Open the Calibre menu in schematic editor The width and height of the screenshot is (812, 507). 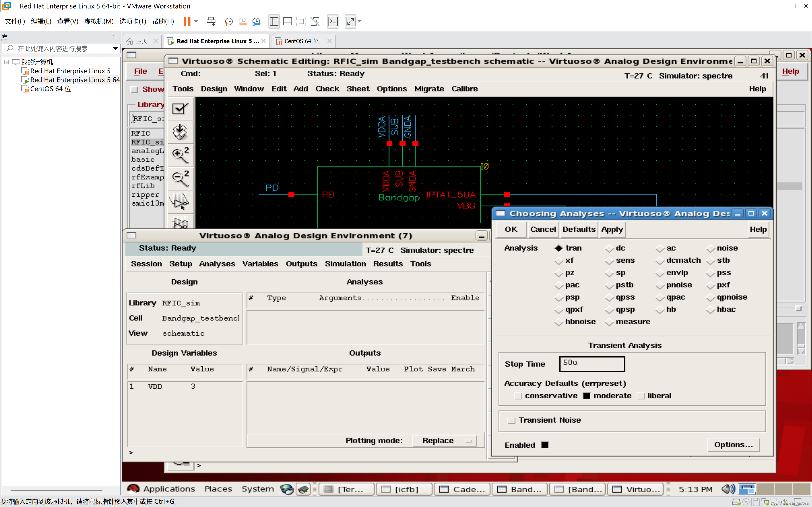click(464, 89)
